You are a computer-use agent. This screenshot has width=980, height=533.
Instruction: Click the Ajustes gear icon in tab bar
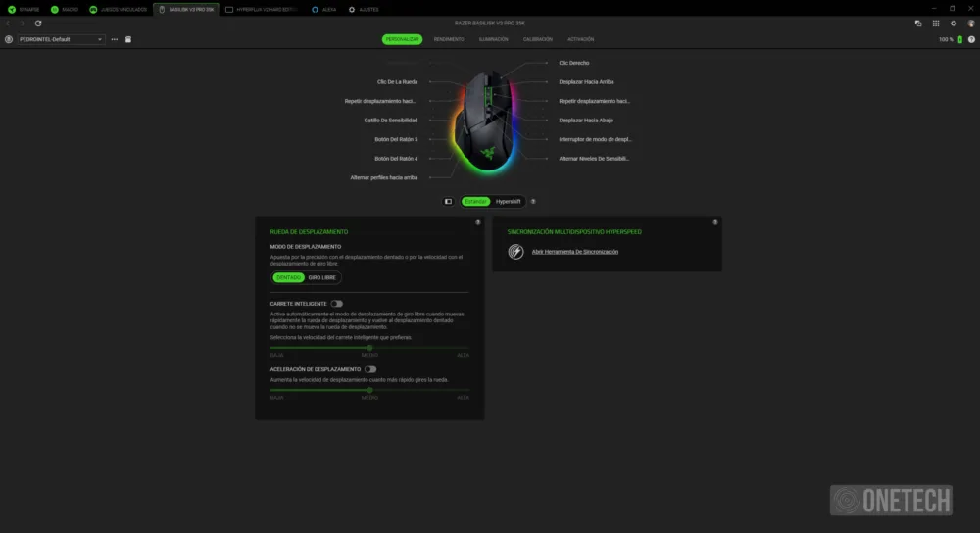352,10
